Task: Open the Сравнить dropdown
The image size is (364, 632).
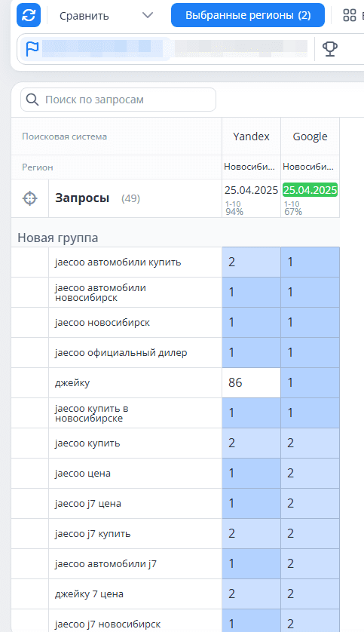Action: [106, 16]
